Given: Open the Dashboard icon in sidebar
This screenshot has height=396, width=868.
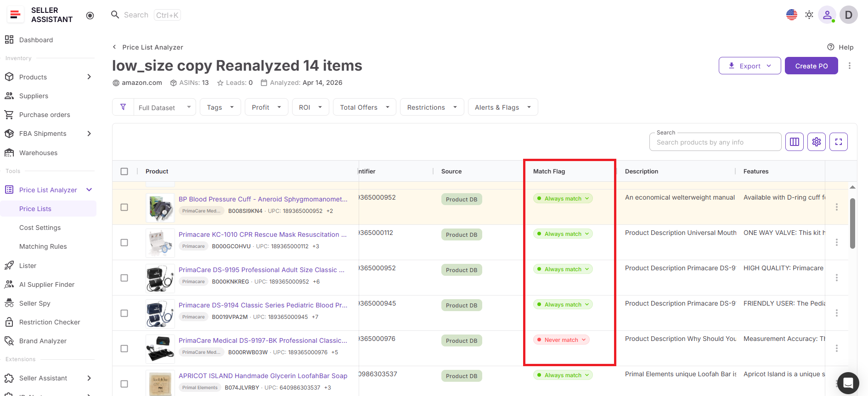Looking at the screenshot, I should tap(9, 40).
